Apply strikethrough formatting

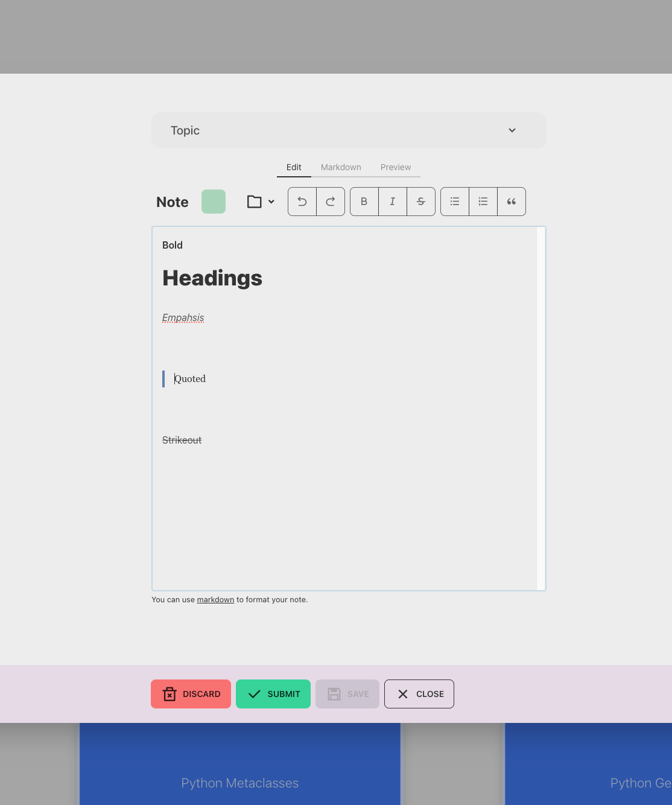click(x=421, y=202)
